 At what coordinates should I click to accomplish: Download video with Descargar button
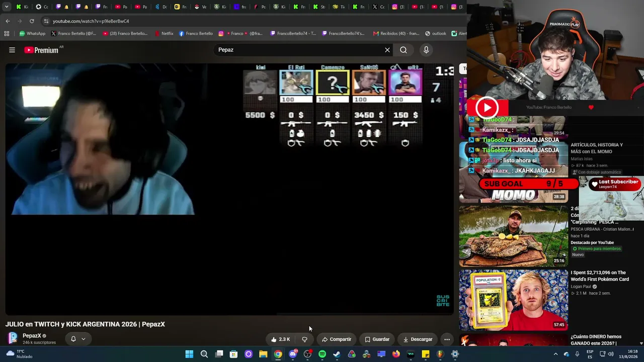pyautogui.click(x=418, y=339)
